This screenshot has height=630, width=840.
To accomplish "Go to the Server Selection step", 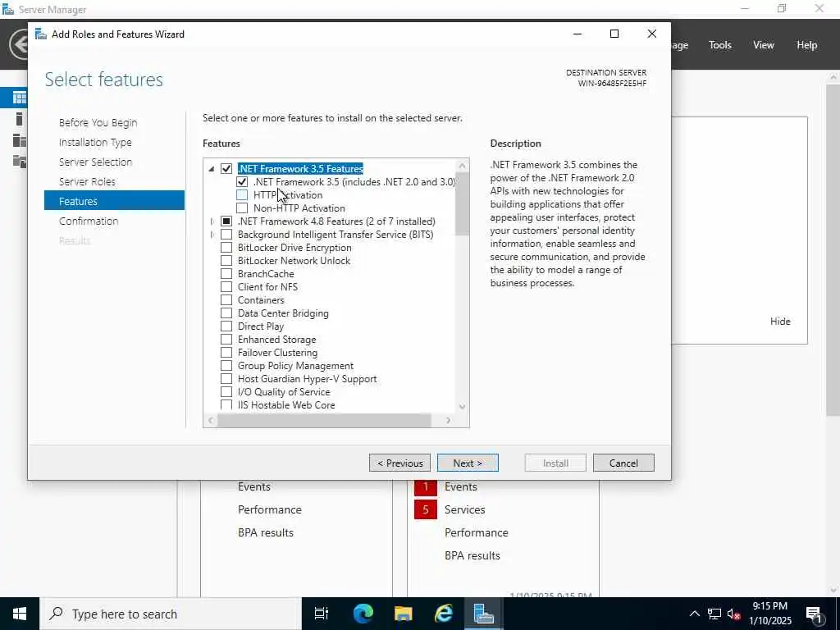I will (x=95, y=162).
